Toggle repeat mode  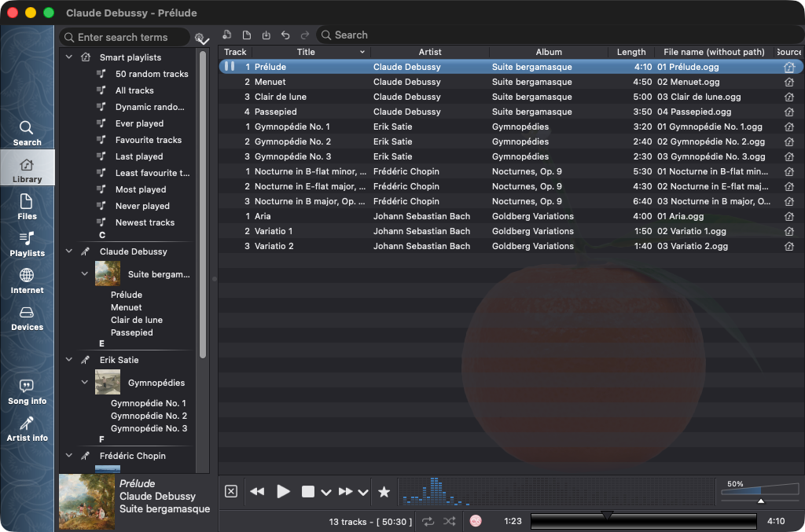tap(428, 521)
